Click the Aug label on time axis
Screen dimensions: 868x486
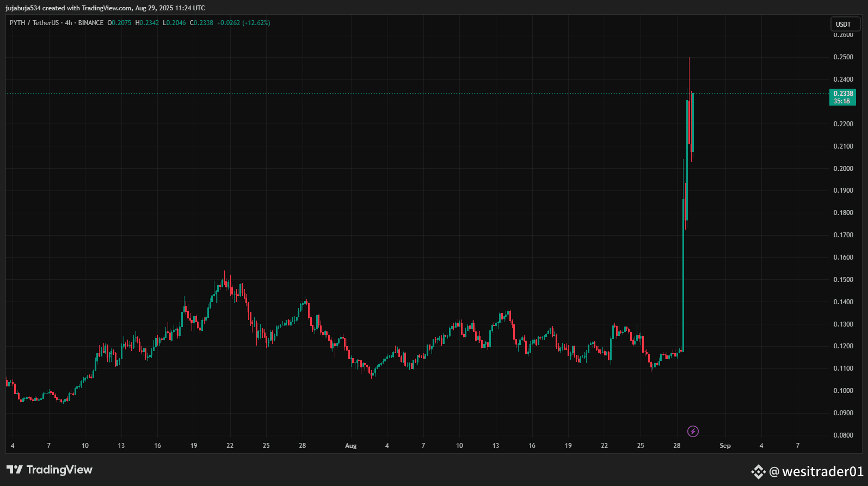click(351, 446)
